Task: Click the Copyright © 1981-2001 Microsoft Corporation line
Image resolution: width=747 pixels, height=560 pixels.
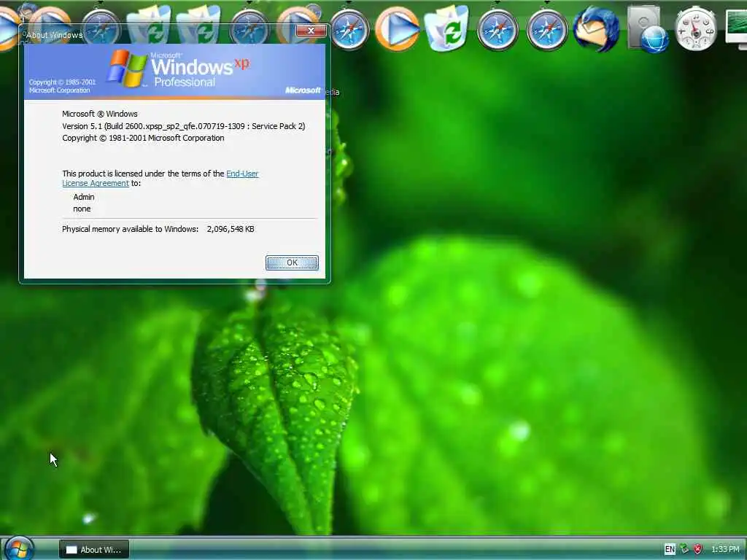Action: (x=143, y=138)
